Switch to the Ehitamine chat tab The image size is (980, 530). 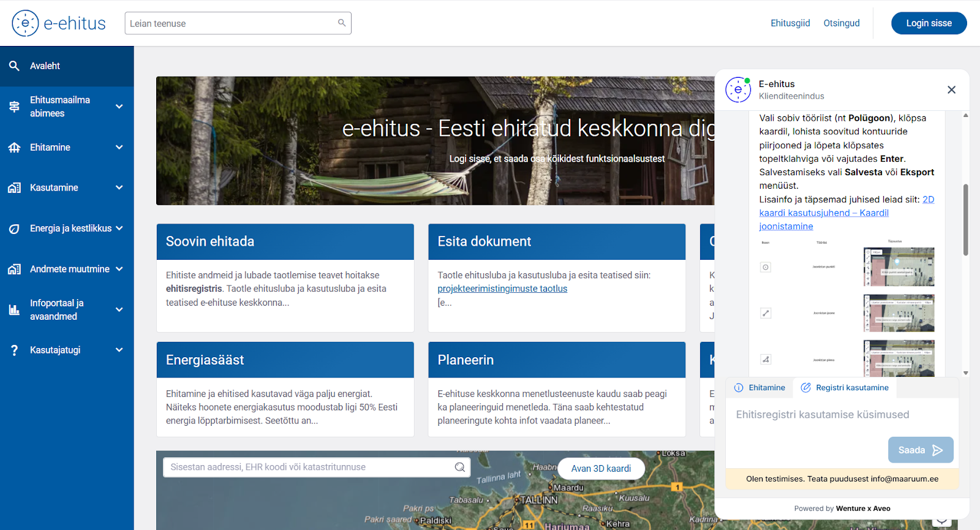(759, 388)
